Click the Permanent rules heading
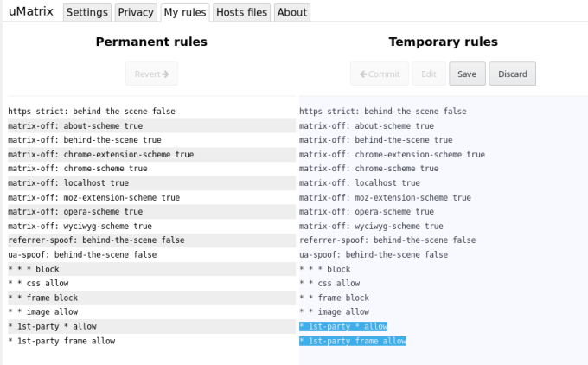Viewport: 588px width, 365px height. (x=151, y=42)
